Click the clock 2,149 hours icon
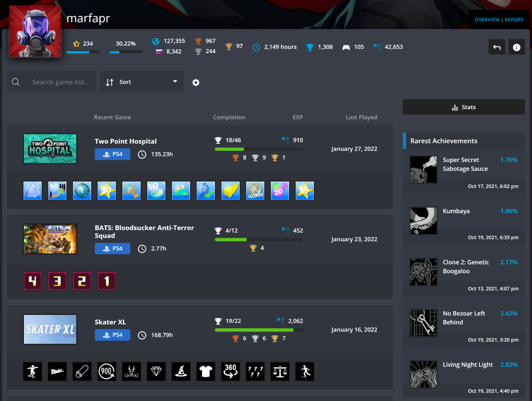This screenshot has height=401, width=532. coord(256,47)
